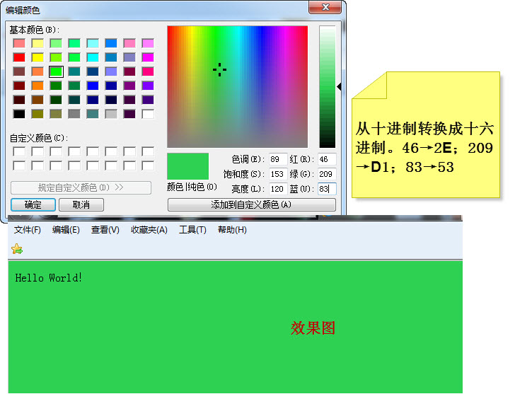This screenshot has height=394, width=532.
Task: Click the yellow sticky note conversion text
Action: [424, 148]
